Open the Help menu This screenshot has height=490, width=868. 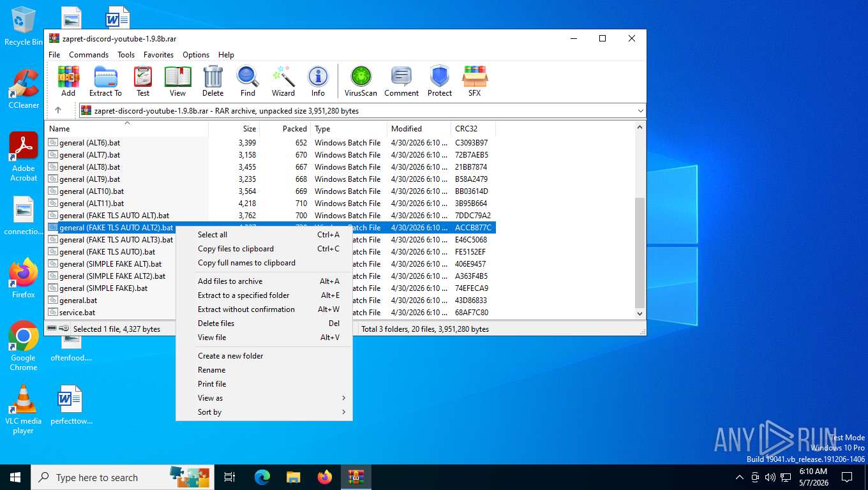[x=226, y=55]
